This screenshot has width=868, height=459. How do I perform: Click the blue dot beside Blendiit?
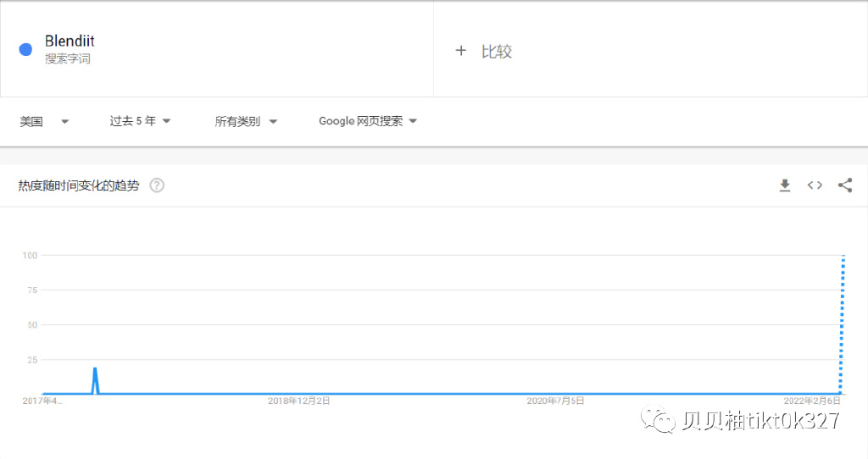[x=25, y=50]
